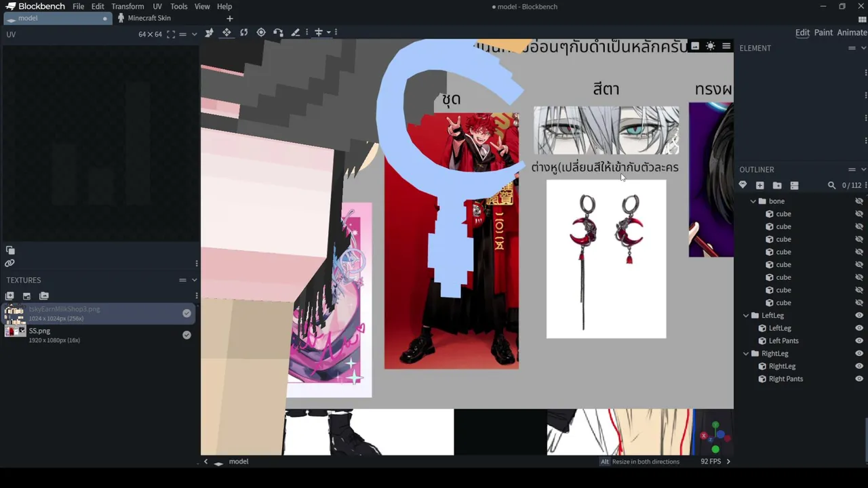Toggle the SS.png texture checkmark
The image size is (868, 488).
186,335
